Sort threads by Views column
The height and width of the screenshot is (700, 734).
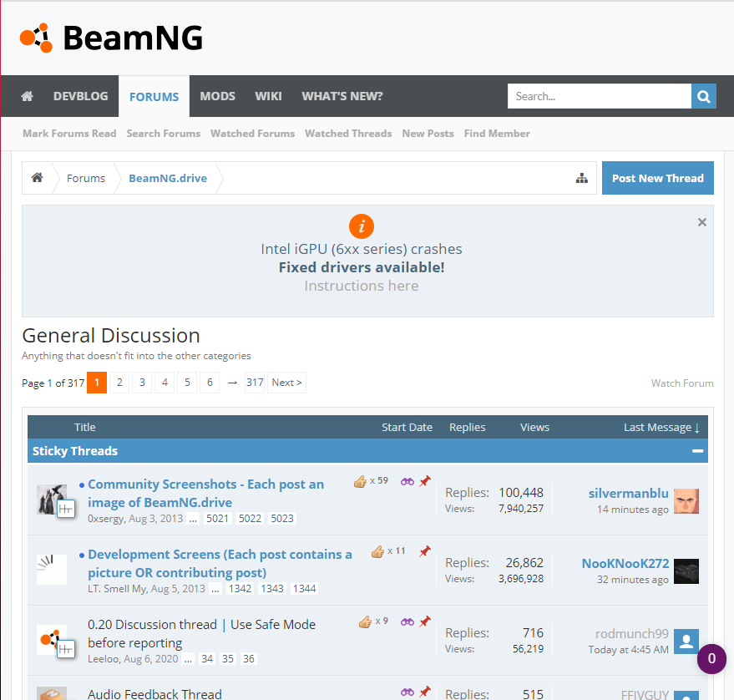click(534, 428)
